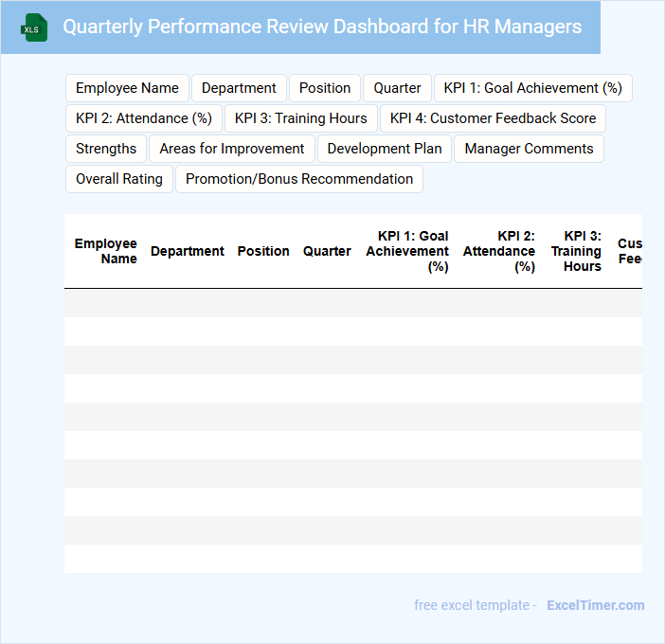
Task: Choose the Quarter tag
Action: pyautogui.click(x=397, y=88)
